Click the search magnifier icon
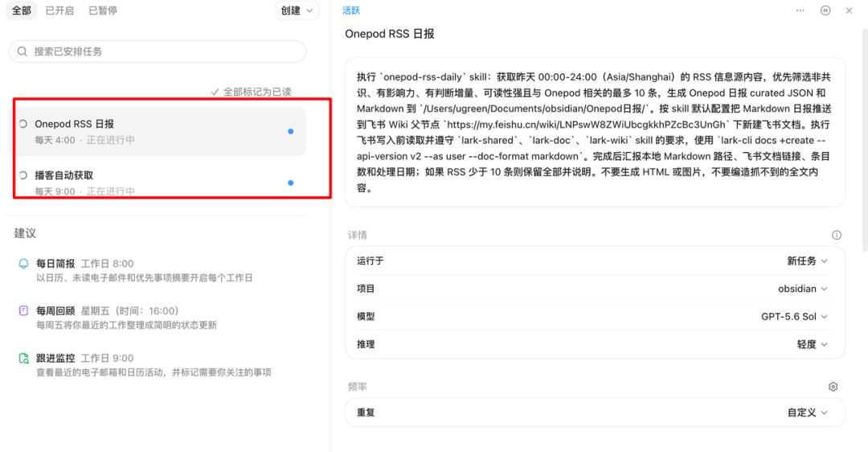Image resolution: width=868 pixels, height=452 pixels. coord(23,51)
